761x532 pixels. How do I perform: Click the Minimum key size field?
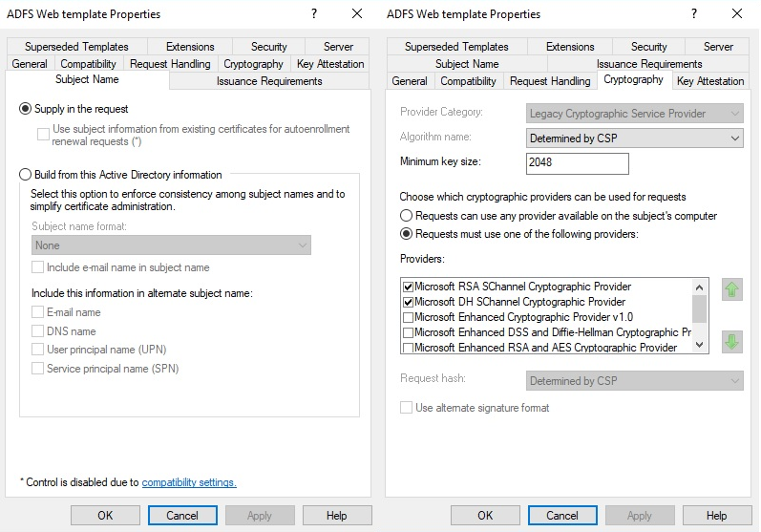pyautogui.click(x=577, y=163)
